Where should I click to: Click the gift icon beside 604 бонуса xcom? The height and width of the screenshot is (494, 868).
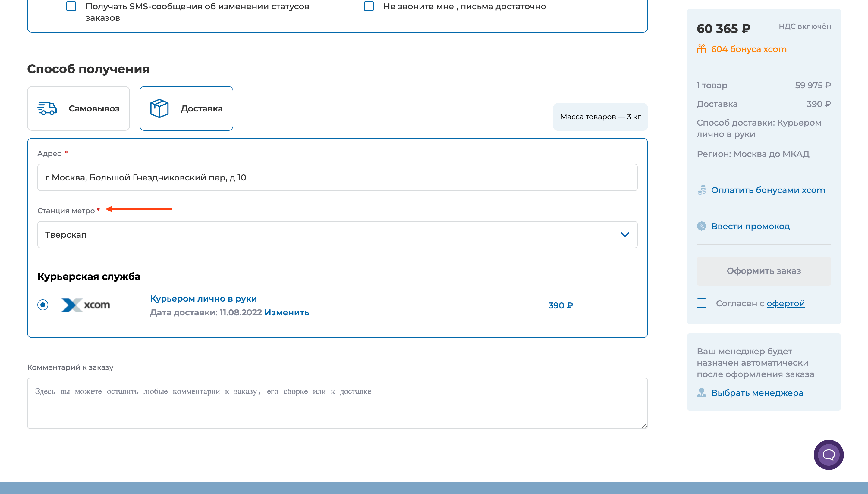tap(701, 49)
